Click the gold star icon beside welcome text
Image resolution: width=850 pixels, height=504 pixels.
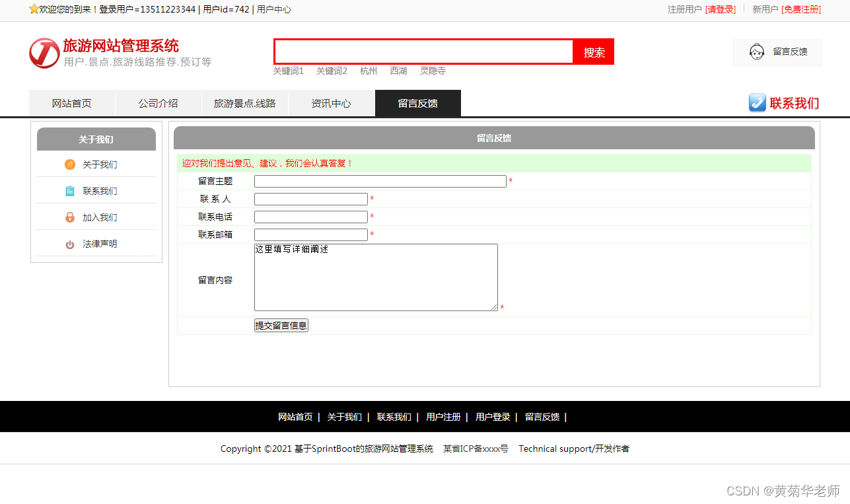coord(34,9)
